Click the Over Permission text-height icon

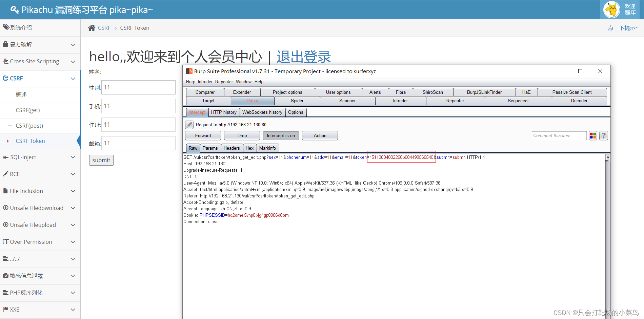(x=5, y=242)
